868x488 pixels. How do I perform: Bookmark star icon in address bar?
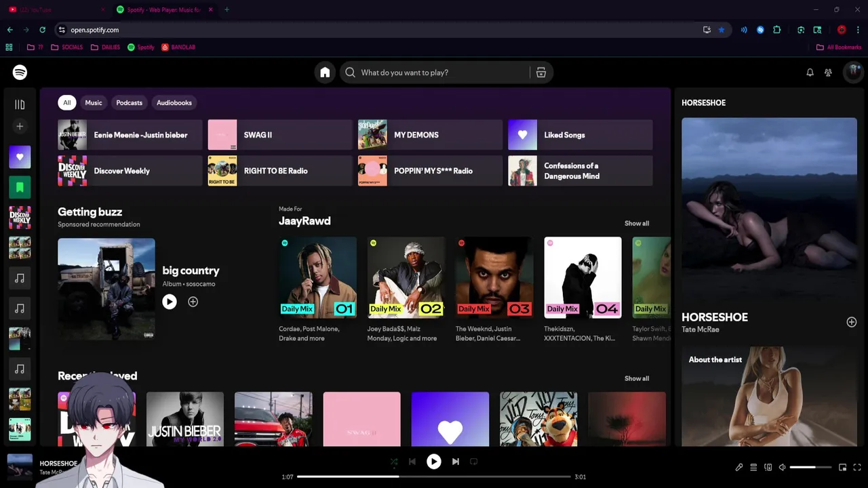coord(722,30)
